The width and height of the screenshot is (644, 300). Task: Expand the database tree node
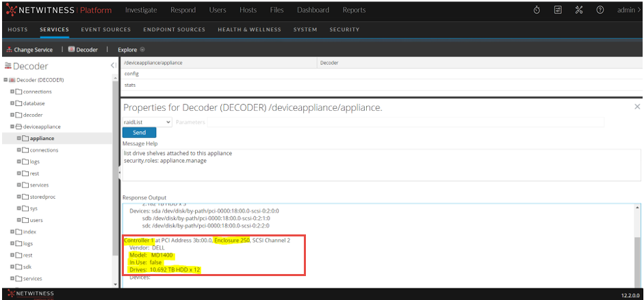[x=12, y=103]
